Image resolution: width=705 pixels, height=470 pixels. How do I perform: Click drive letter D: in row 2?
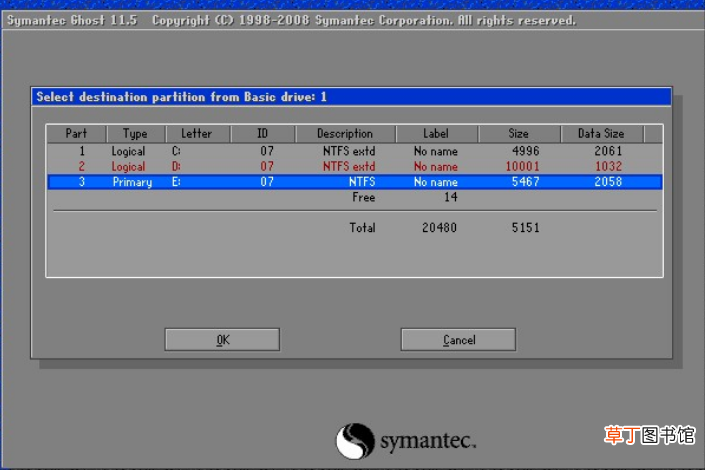pos(176,166)
